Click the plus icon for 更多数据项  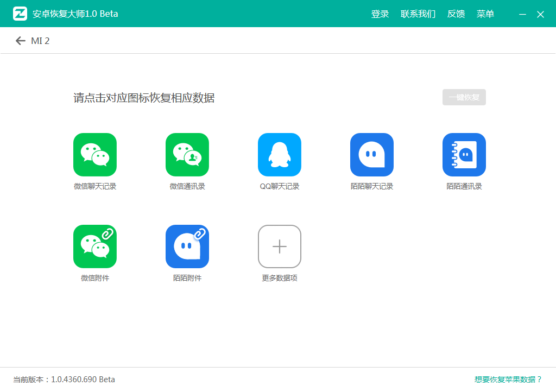(x=280, y=246)
